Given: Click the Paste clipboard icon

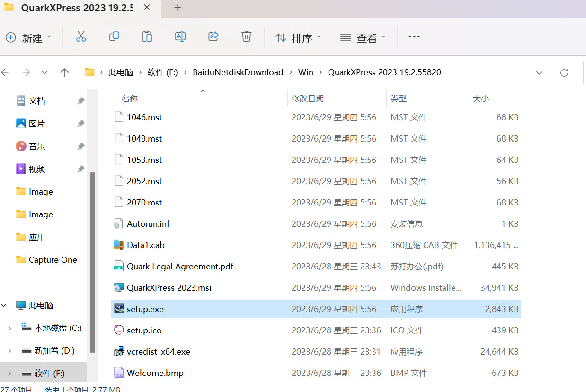Looking at the screenshot, I should click(147, 37).
